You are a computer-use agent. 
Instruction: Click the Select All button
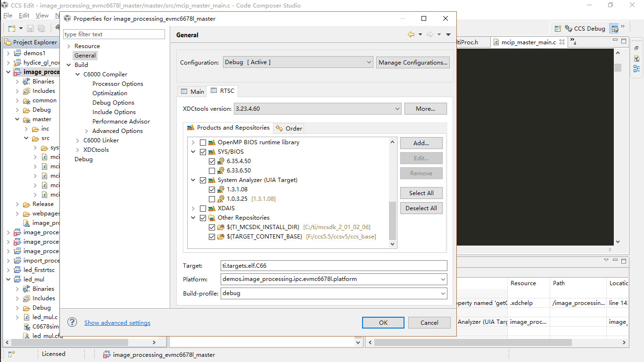tap(421, 193)
